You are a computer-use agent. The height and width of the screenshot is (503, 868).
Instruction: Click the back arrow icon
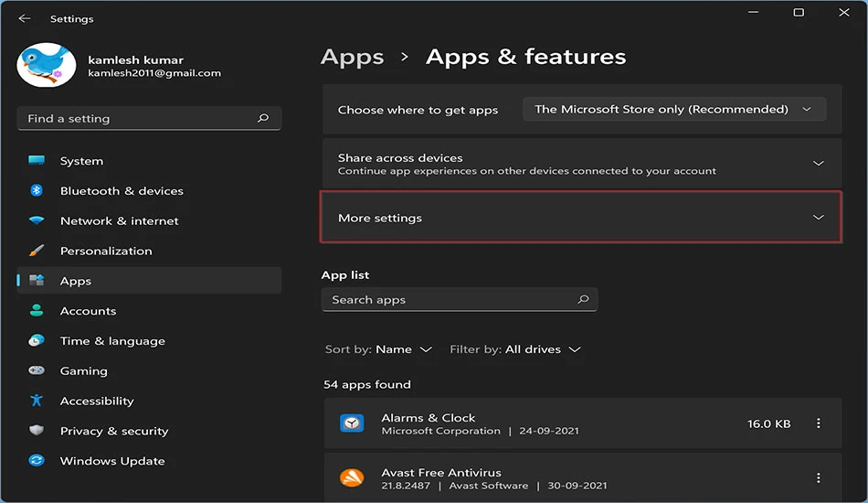click(x=25, y=18)
